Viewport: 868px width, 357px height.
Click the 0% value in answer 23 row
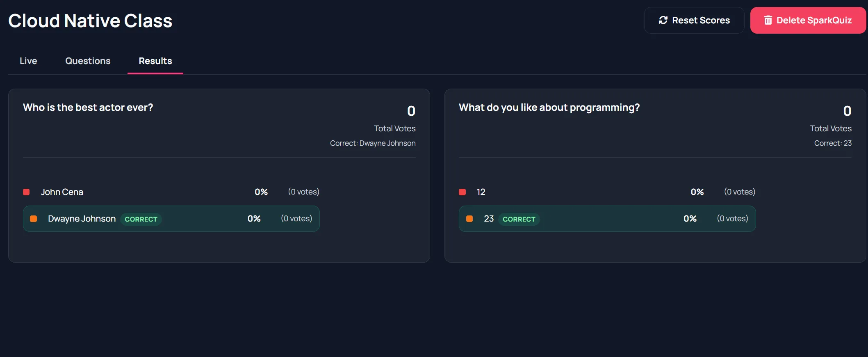click(x=690, y=219)
